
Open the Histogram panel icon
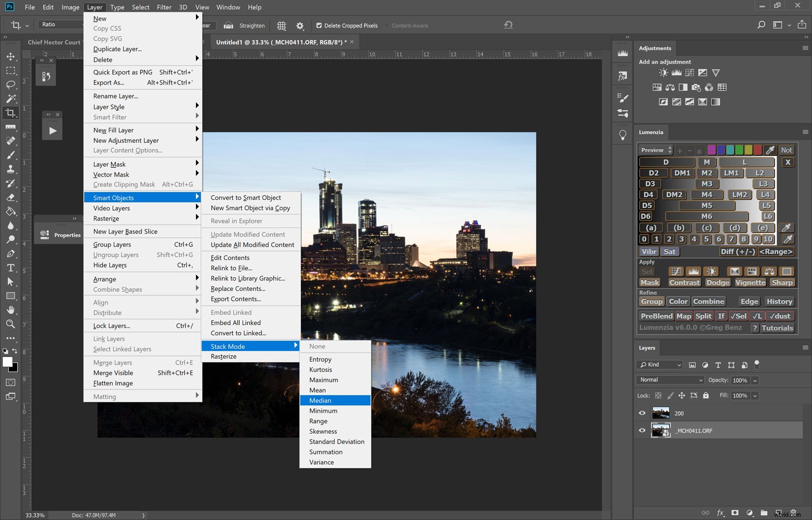[622, 53]
